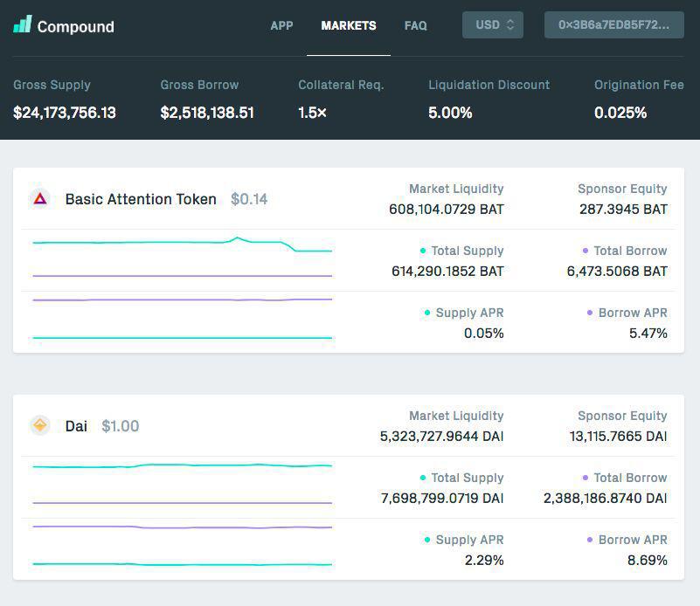The width and height of the screenshot is (700, 606).
Task: Click Dai Total Borrow 2,388,186.8740 DAI
Action: 606,498
